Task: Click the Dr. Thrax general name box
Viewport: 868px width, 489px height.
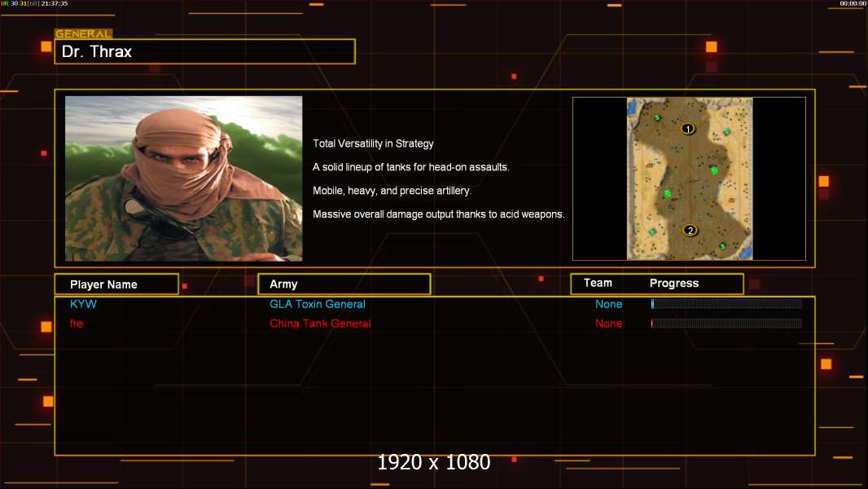Action: click(x=205, y=51)
